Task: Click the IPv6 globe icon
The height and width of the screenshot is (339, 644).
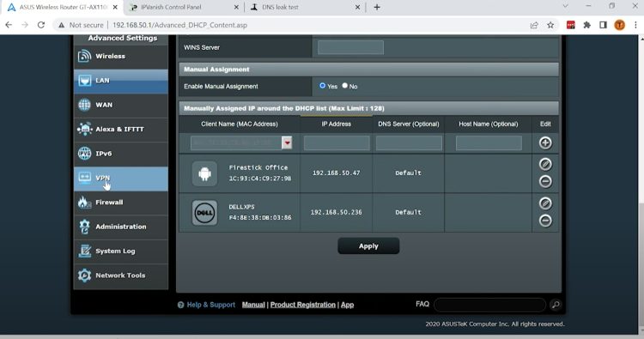Action: (x=84, y=154)
